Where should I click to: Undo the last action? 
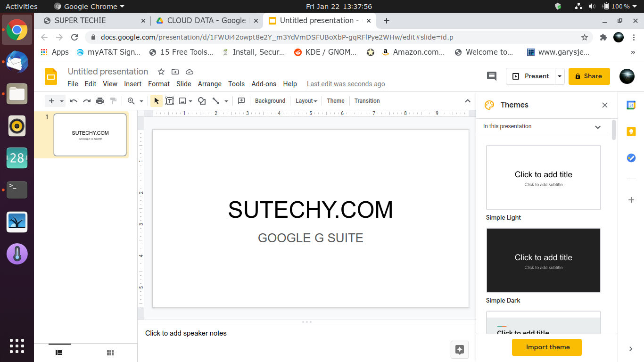coord(73,101)
